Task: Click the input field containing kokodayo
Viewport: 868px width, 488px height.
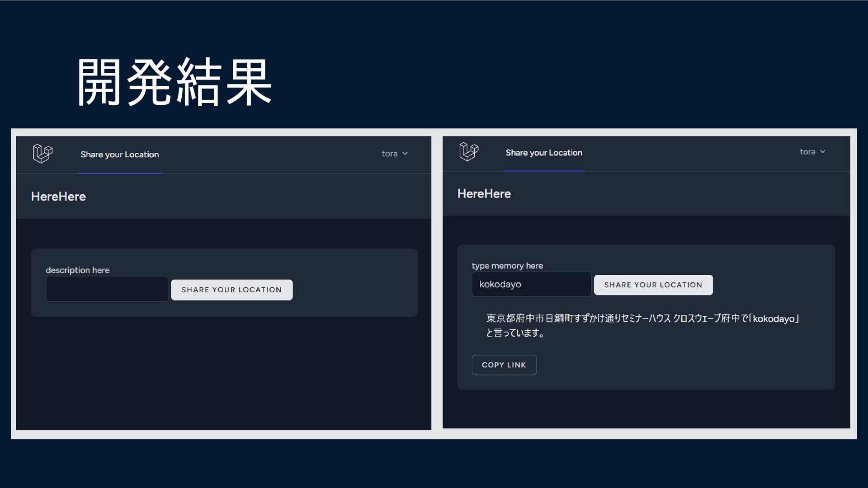Action: [x=531, y=284]
